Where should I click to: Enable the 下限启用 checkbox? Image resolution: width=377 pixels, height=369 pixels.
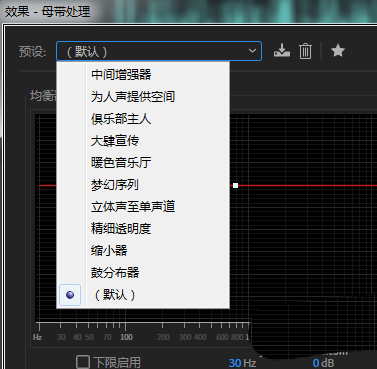click(83, 362)
